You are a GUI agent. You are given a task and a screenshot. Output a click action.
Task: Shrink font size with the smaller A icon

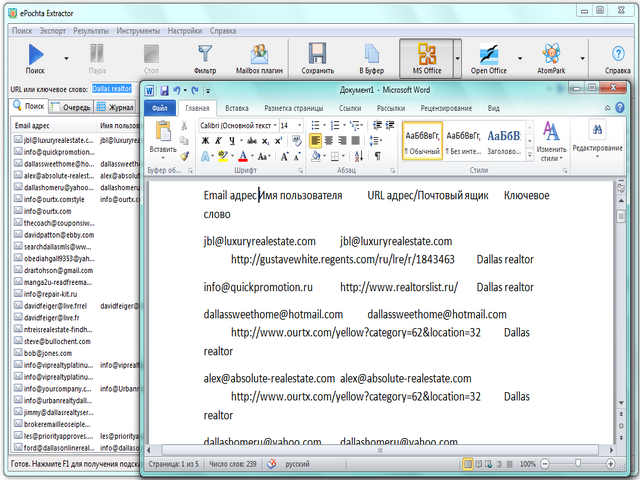(297, 156)
